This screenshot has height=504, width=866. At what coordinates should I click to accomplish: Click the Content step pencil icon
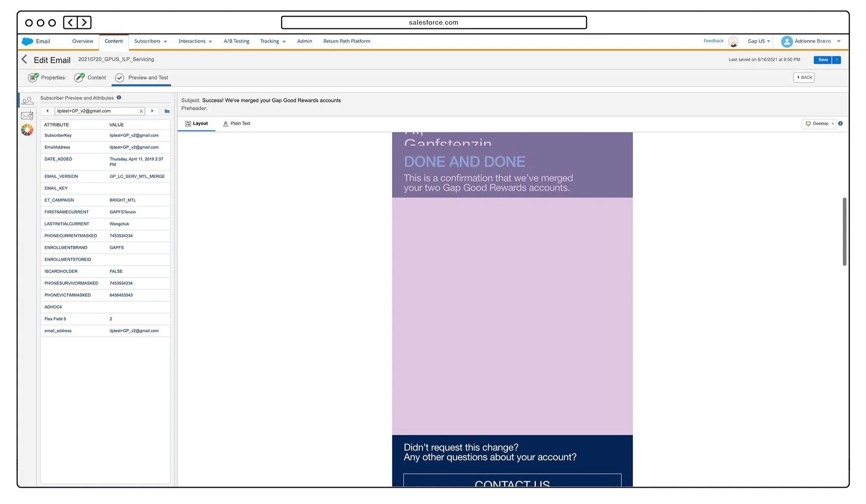[79, 78]
